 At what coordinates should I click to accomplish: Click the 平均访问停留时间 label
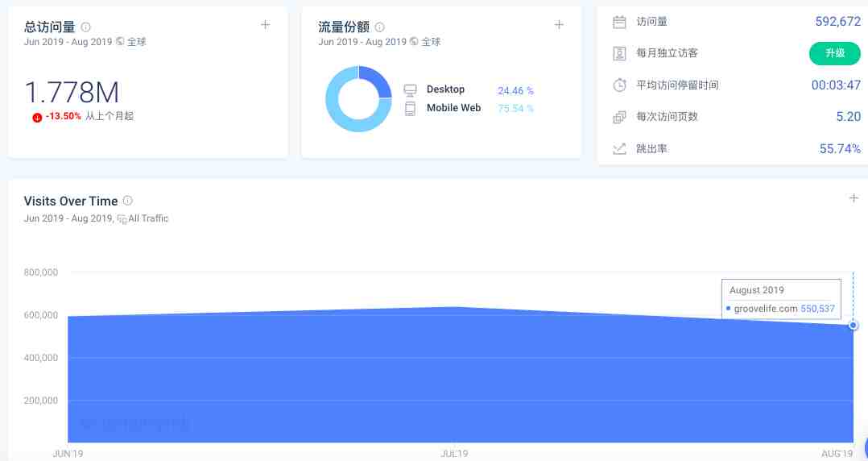coord(678,85)
